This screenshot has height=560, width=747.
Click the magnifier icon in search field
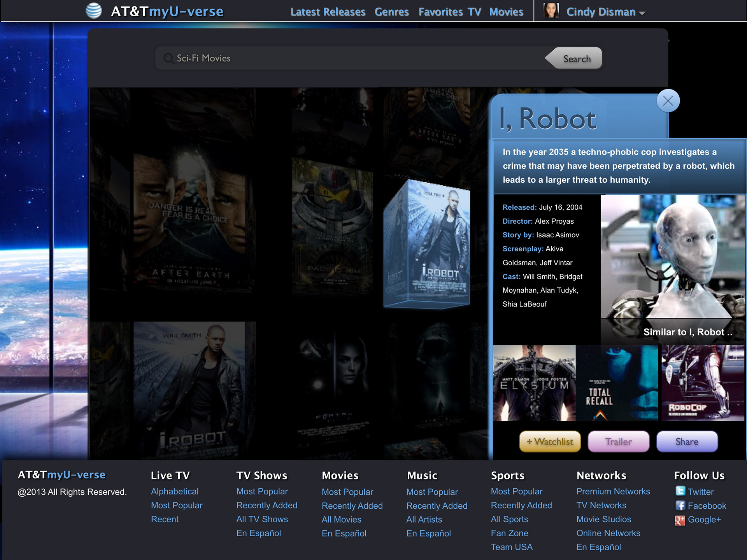tap(168, 58)
